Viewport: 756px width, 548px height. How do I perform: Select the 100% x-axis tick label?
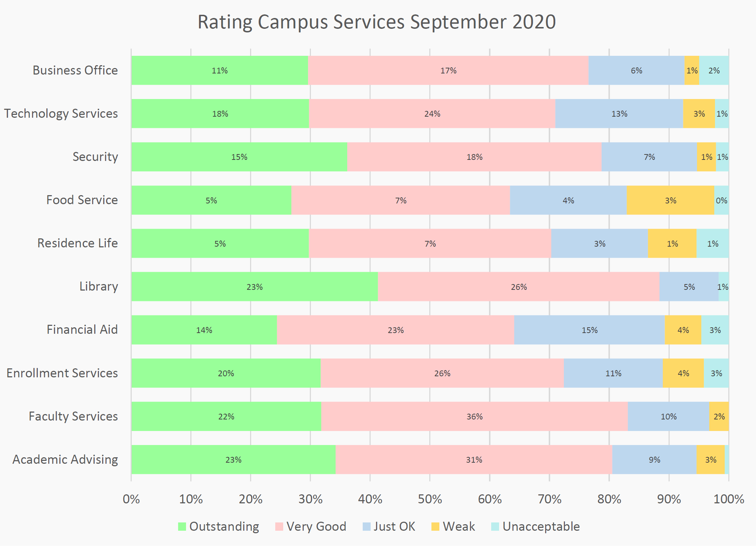pyautogui.click(x=729, y=499)
